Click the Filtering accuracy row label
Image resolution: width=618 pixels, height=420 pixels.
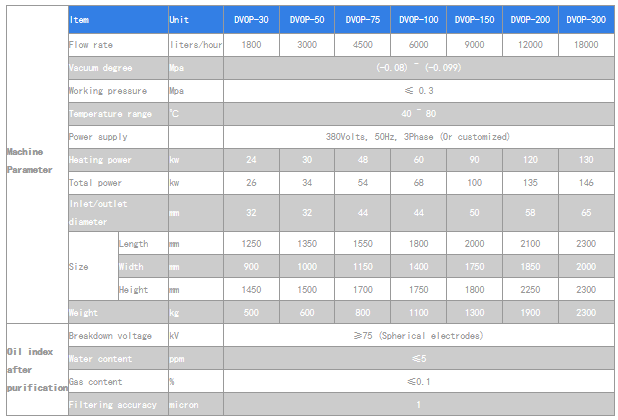click(113, 404)
